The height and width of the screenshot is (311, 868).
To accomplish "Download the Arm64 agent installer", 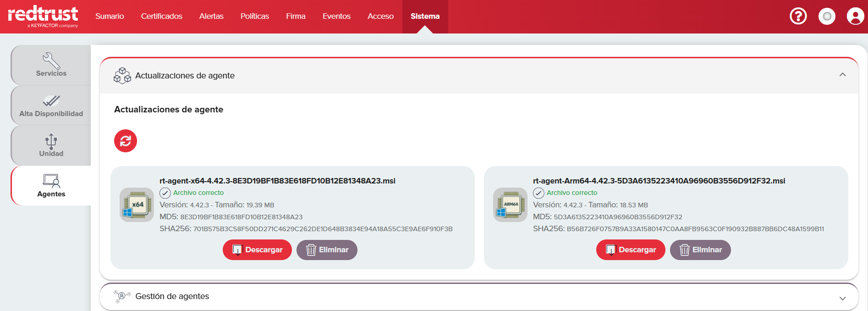I will pyautogui.click(x=631, y=250).
